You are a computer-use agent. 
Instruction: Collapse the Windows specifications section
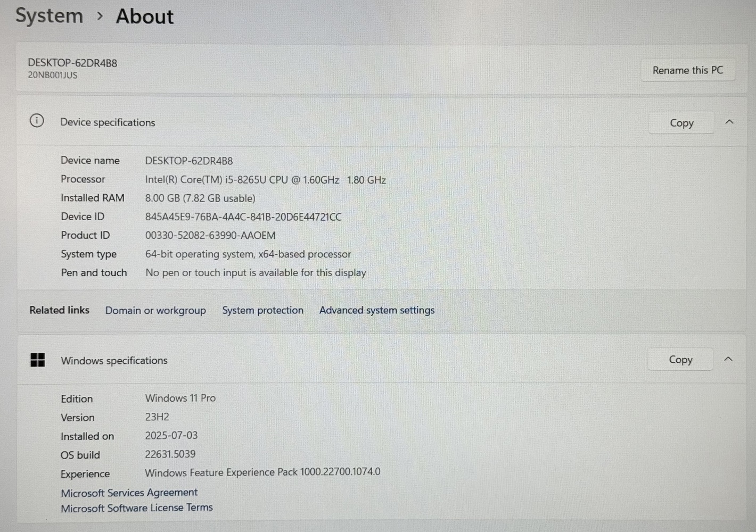[x=728, y=359]
